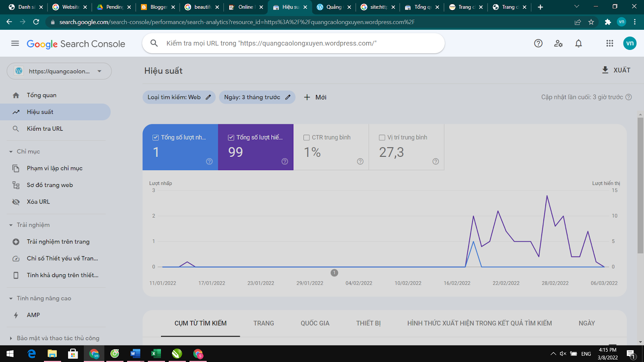The image size is (644, 362).
Task: Open Excel from the taskbar
Action: pos(156,354)
